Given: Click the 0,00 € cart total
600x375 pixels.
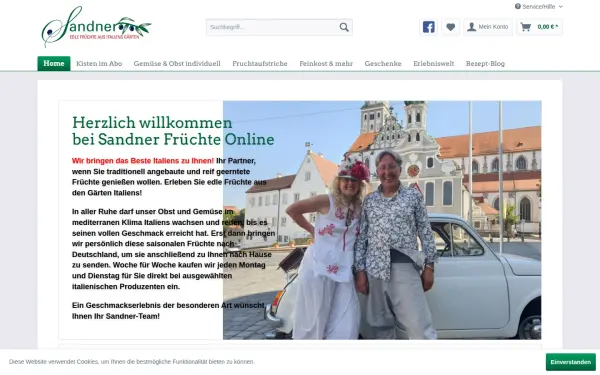Looking at the screenshot, I should pos(548,27).
